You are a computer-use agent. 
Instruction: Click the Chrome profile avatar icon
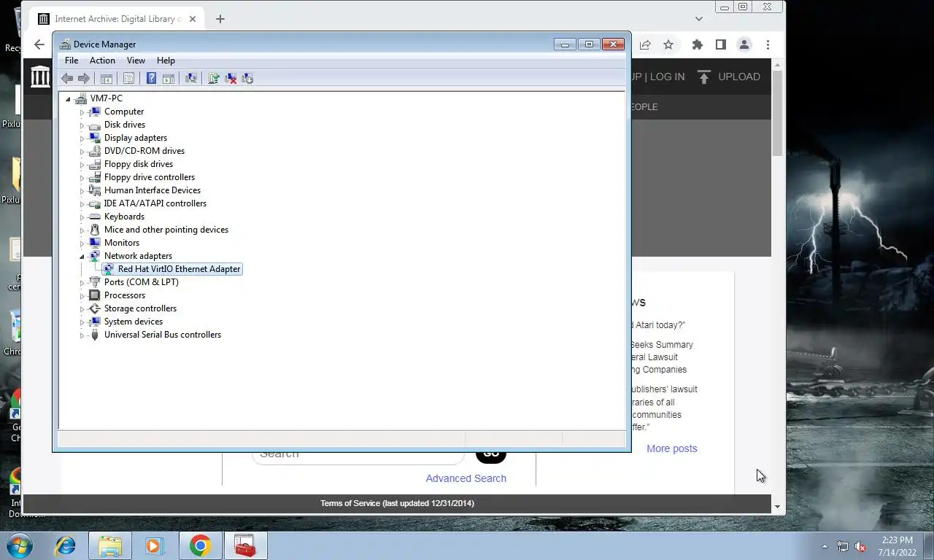point(744,44)
